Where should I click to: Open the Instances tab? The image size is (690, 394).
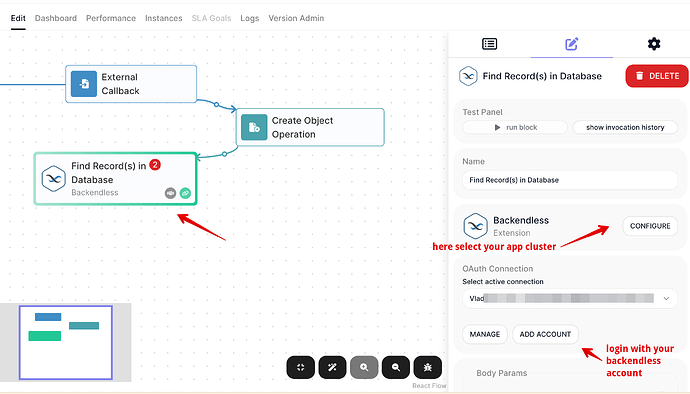click(164, 18)
